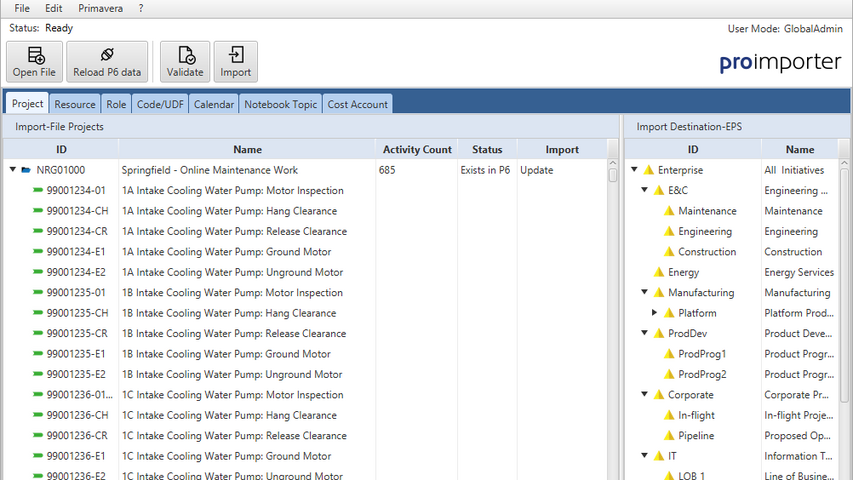Click Update in the Import column

pyautogui.click(x=536, y=170)
